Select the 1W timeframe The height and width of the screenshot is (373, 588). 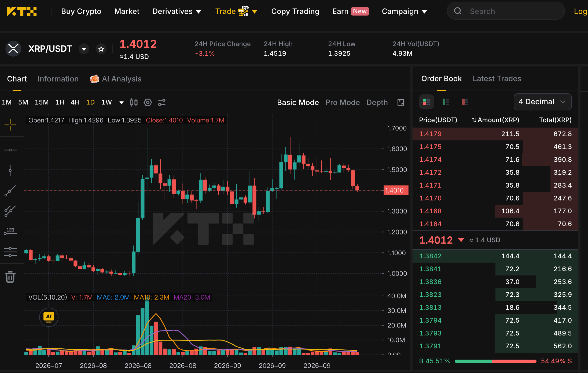tap(106, 102)
